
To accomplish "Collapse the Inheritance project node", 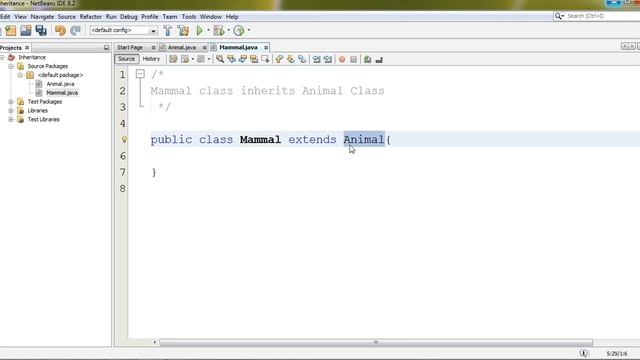I will click(2, 58).
